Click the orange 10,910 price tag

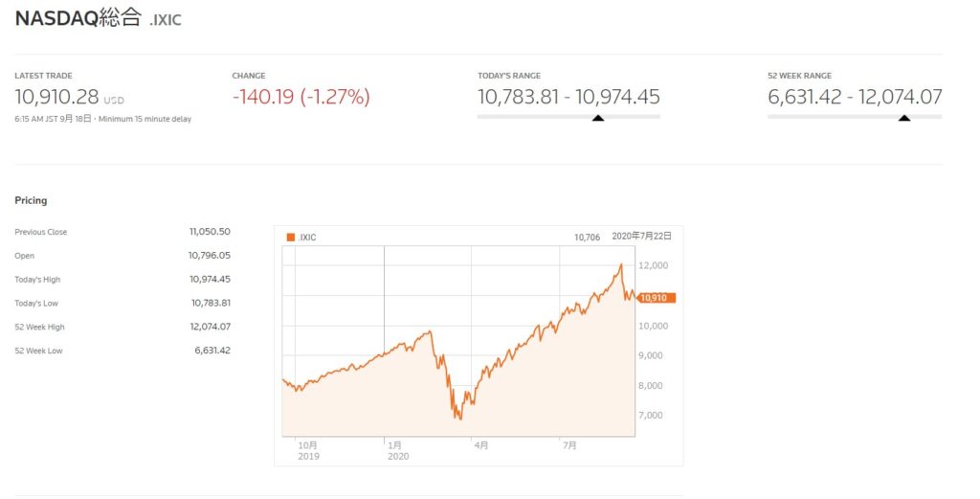click(656, 298)
